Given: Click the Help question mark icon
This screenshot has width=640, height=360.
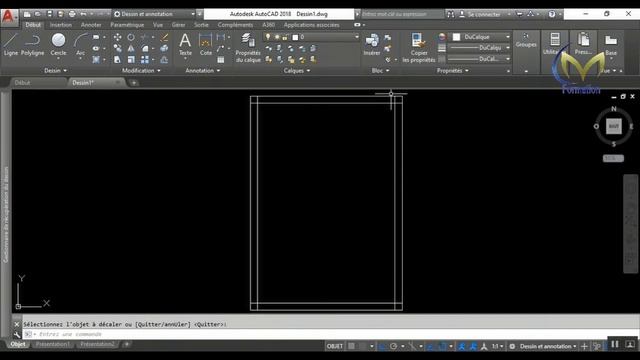Looking at the screenshot, I should [x=552, y=14].
